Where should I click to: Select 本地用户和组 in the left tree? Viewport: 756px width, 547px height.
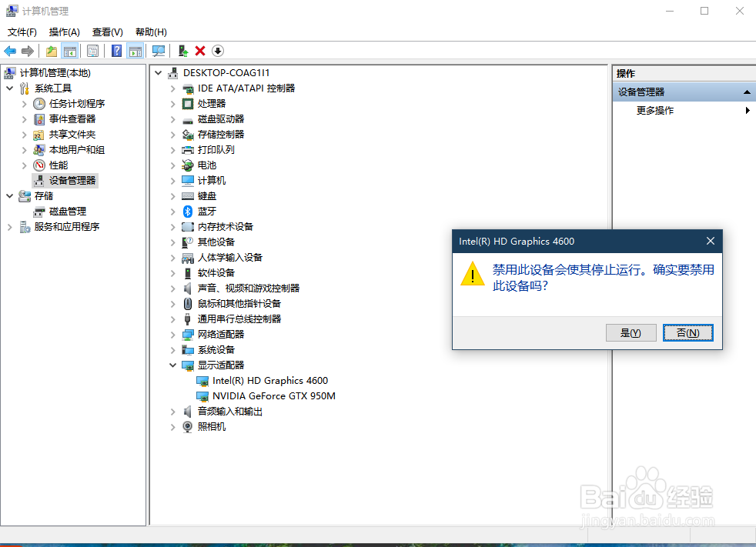(x=77, y=150)
